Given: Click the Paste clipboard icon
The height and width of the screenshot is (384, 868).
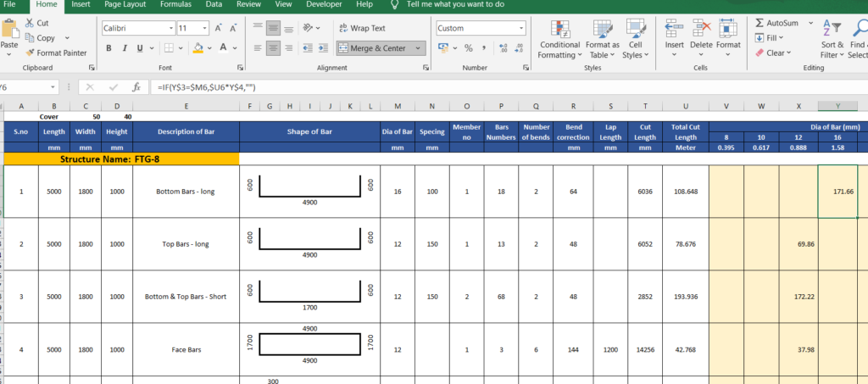Looking at the screenshot, I should 8,29.
